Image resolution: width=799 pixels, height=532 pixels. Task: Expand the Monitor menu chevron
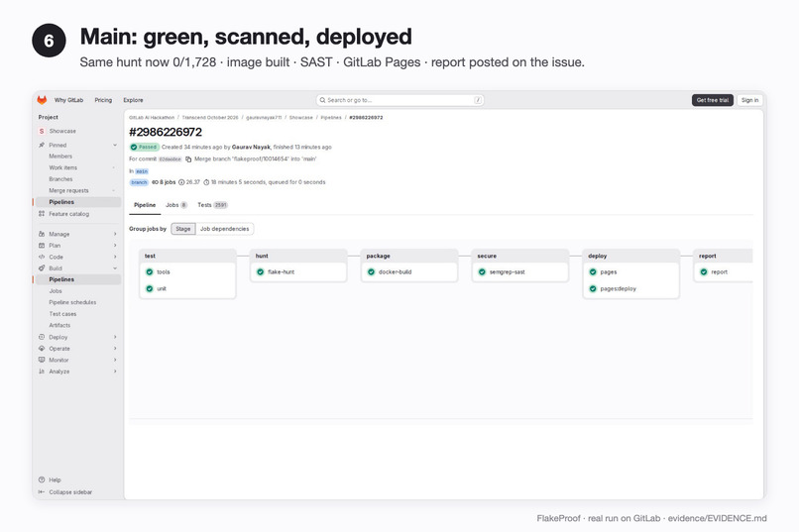115,360
